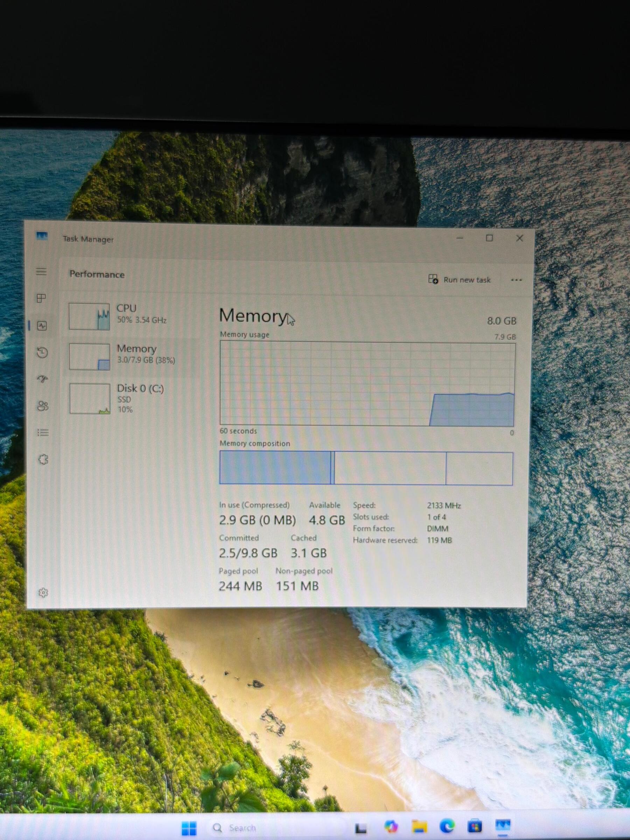Open the Details list page

[43, 433]
